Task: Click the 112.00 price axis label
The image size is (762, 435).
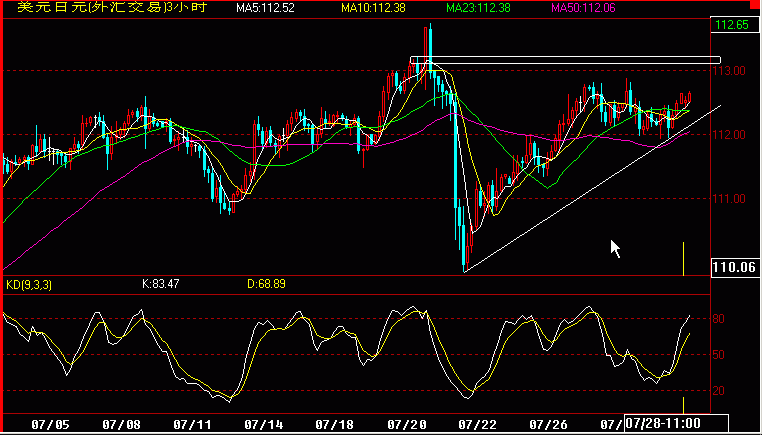Action: (x=729, y=135)
